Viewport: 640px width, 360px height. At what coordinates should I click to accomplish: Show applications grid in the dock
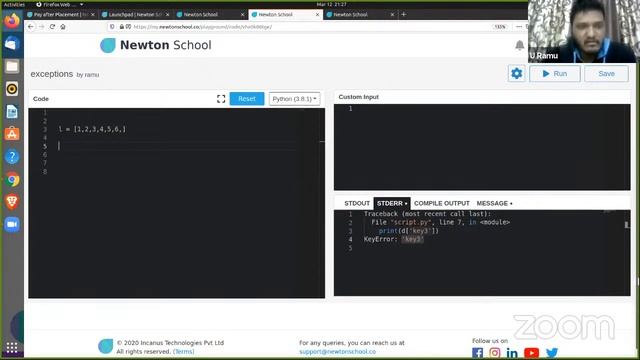(x=12, y=347)
